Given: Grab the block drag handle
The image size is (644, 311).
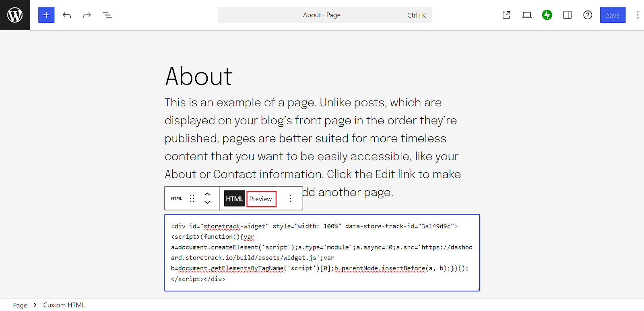Looking at the screenshot, I should pyautogui.click(x=192, y=198).
